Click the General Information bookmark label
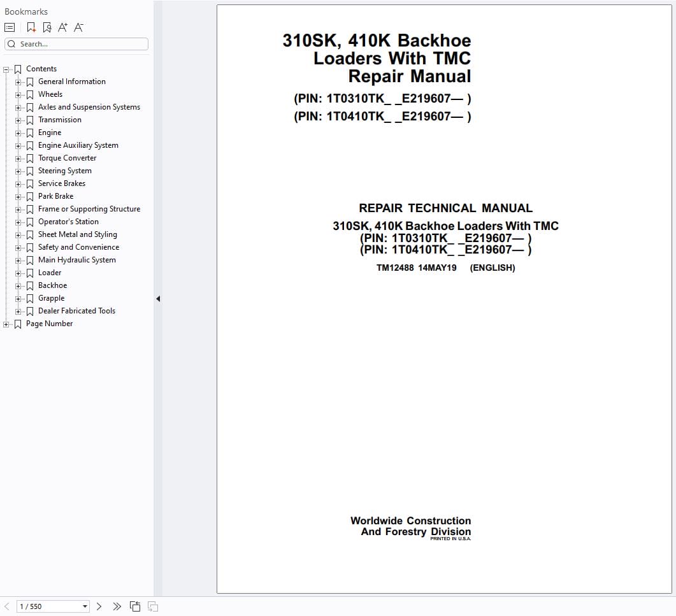676x616 pixels. coord(71,82)
